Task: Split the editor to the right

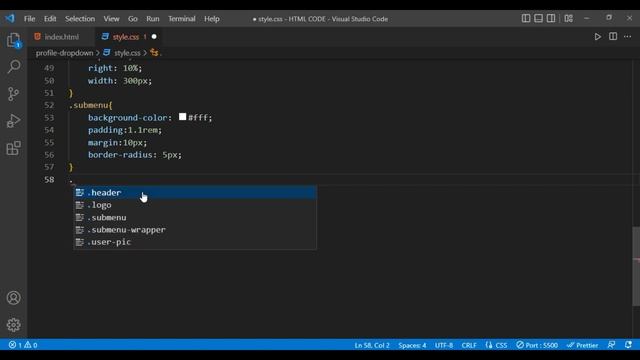Action: pos(613,36)
